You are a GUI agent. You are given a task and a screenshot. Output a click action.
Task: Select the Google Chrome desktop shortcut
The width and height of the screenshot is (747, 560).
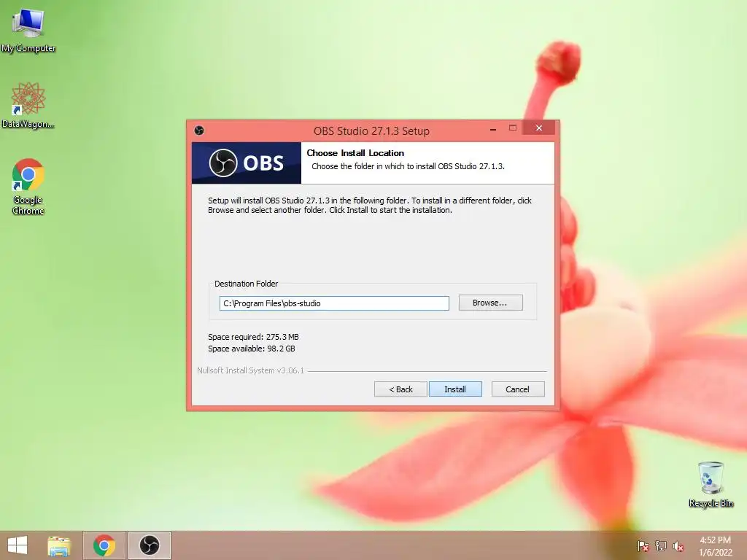point(28,187)
